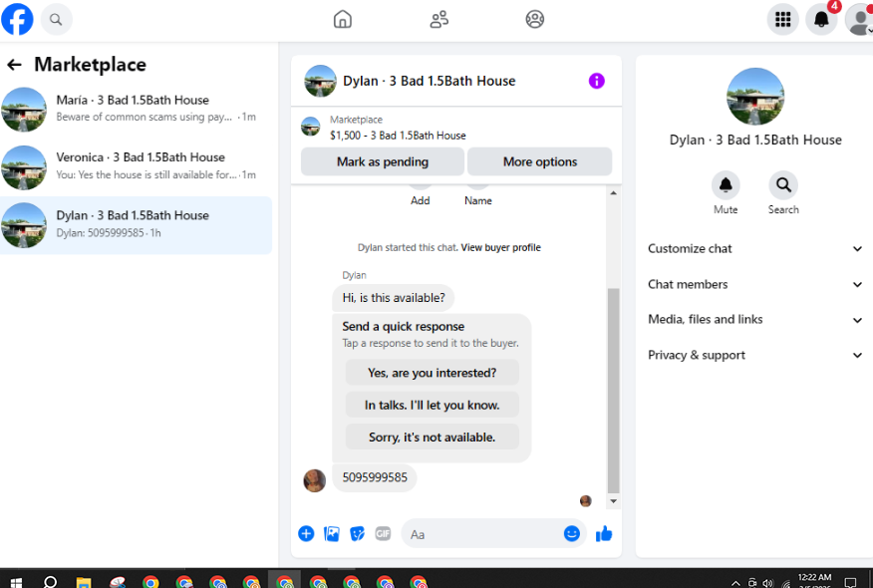Open the system tray overflow arrow

pos(735,583)
